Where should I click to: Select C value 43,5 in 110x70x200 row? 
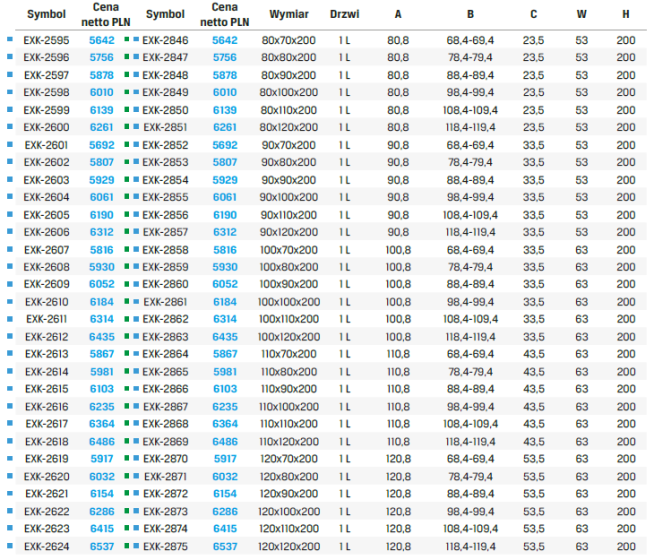click(x=533, y=354)
